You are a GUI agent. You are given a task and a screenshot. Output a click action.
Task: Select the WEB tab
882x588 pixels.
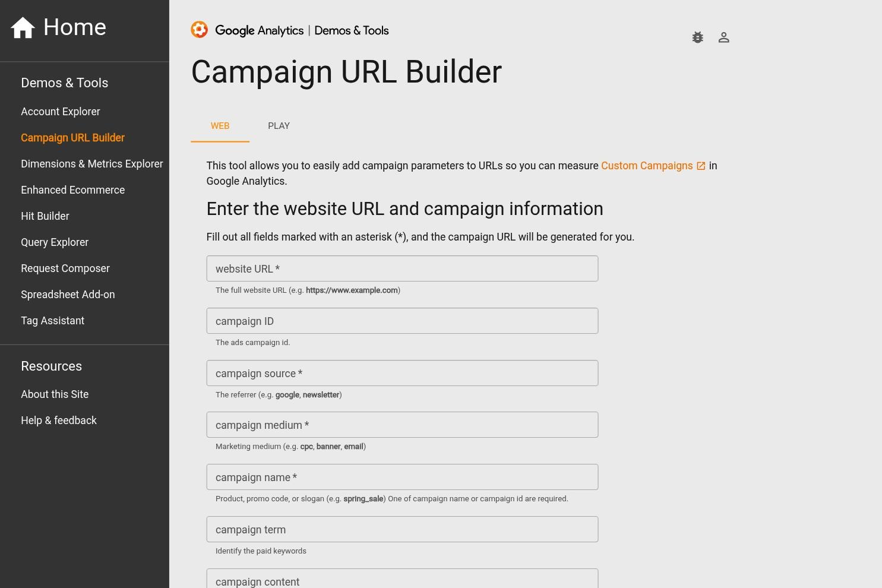click(220, 126)
